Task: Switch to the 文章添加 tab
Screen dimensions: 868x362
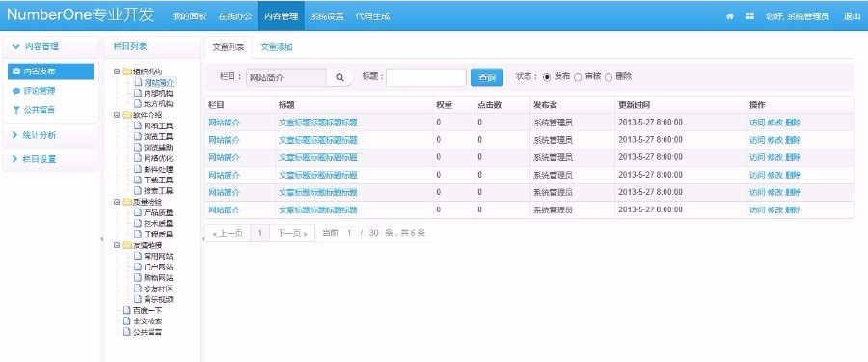Action: click(277, 47)
